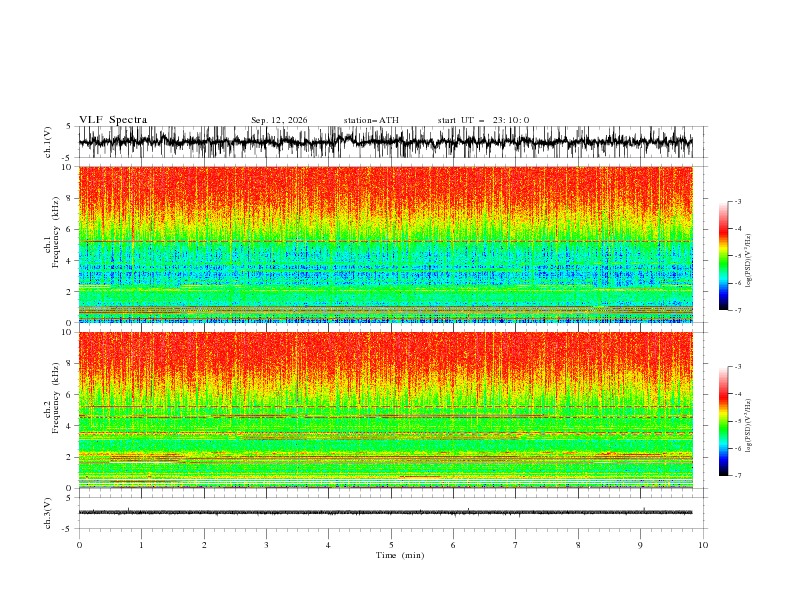This screenshot has height=612, width=792.
Task: Click the blue low-power band in ch.1 spectrogram
Action: pos(385,270)
